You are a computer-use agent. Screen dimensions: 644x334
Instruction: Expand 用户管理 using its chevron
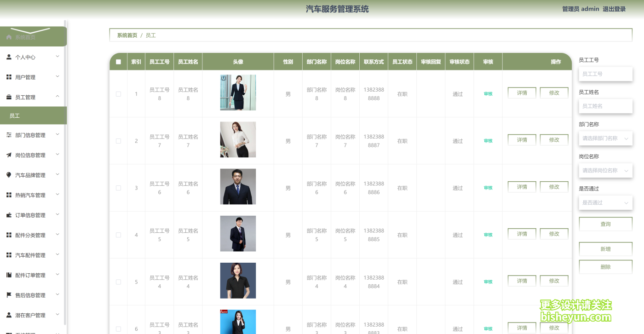(57, 76)
